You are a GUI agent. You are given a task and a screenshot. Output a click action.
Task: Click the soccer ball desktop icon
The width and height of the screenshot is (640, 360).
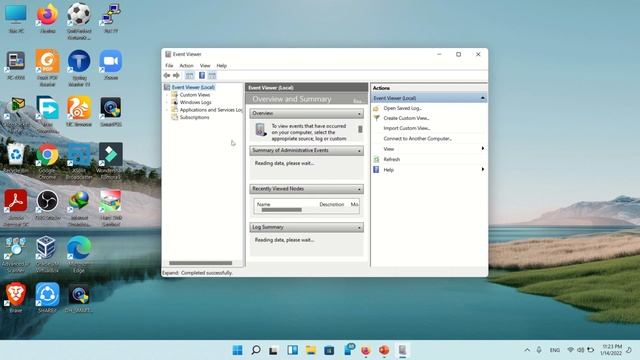[x=79, y=21]
